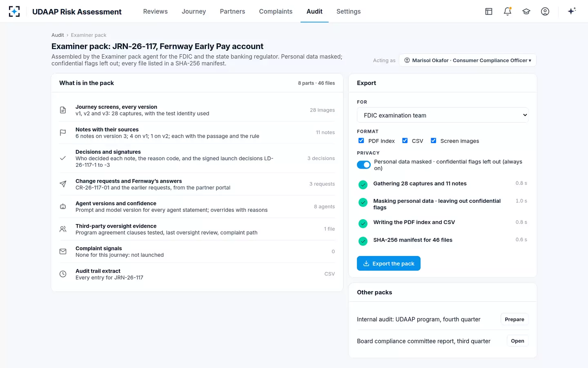
Task: Open the Settings tab
Action: coord(348,11)
